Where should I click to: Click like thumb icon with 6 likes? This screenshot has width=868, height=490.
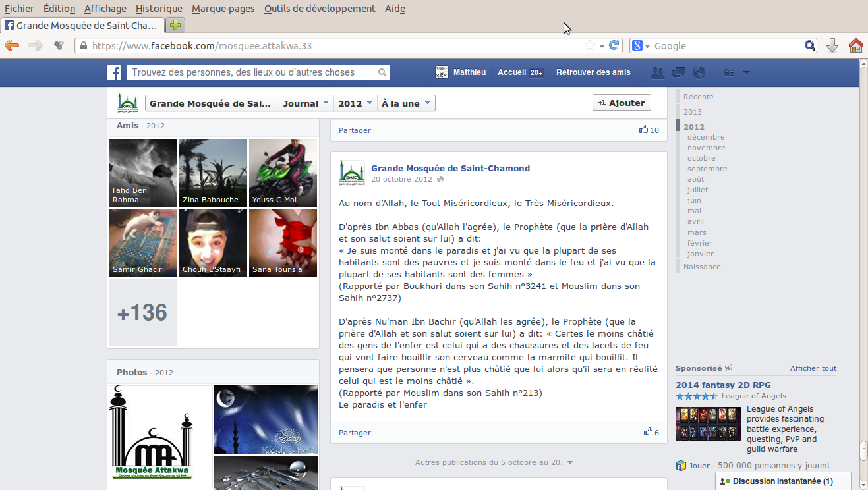[649, 432]
